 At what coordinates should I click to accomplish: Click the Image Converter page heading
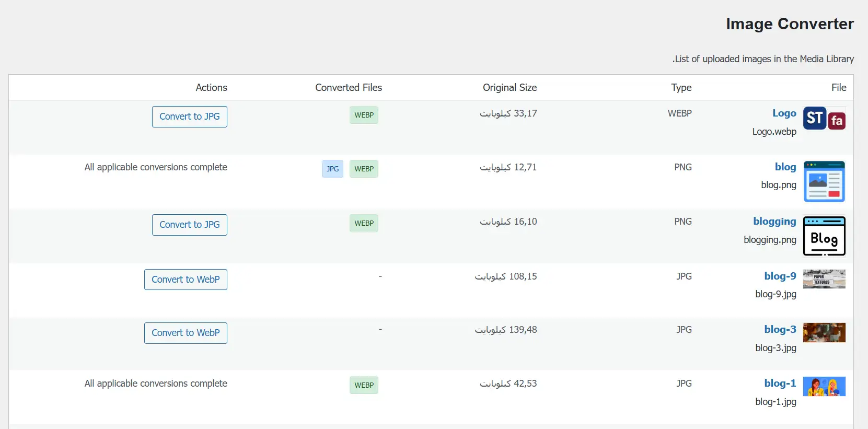790,24
